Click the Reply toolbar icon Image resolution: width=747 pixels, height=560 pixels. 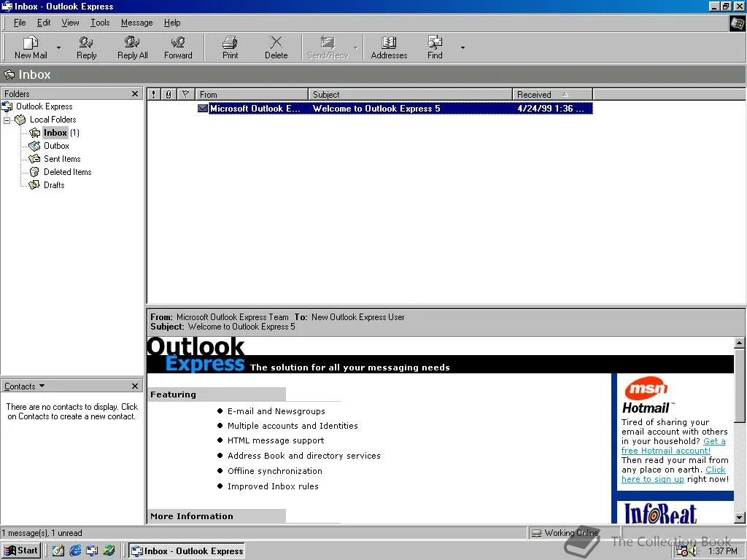tap(86, 47)
